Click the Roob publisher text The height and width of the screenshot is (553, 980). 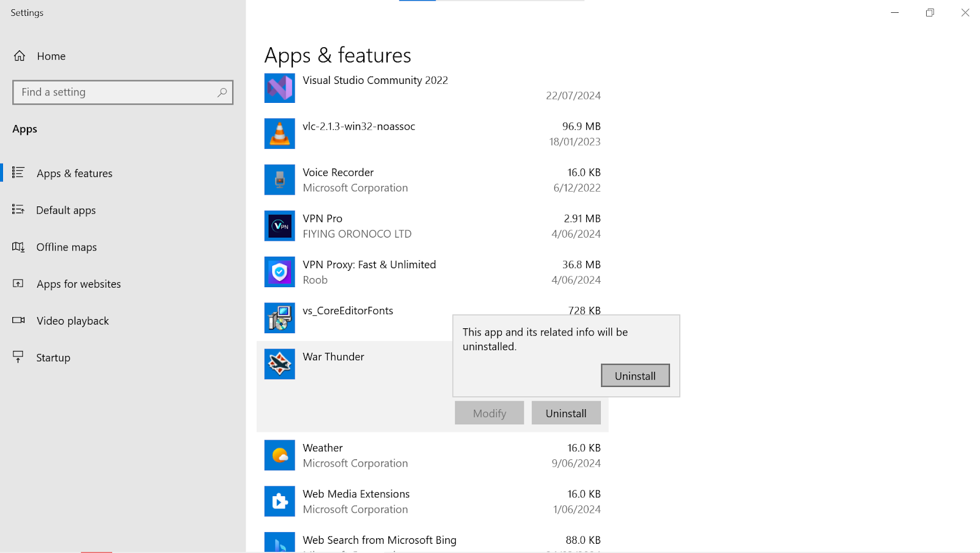(x=315, y=280)
